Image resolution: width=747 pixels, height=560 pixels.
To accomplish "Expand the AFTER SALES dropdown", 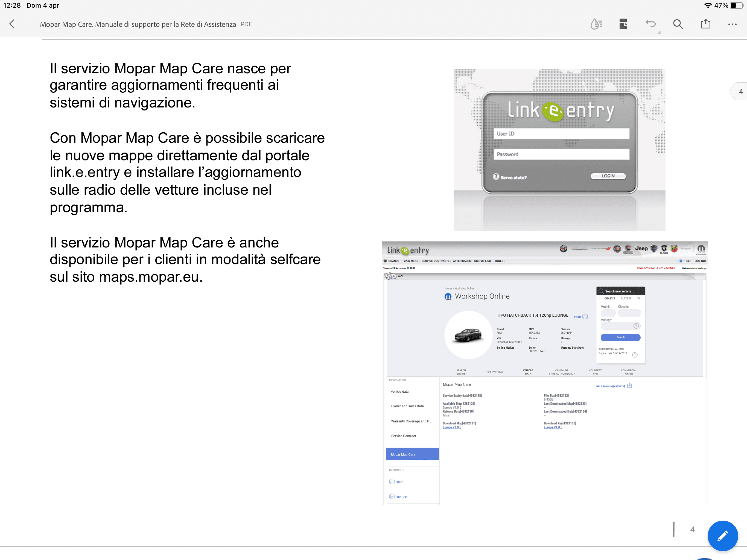I will [x=462, y=261].
